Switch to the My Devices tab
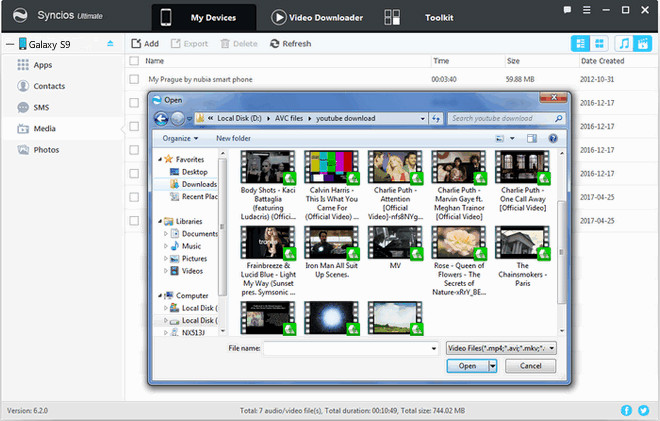This screenshot has width=660, height=421. pyautogui.click(x=204, y=17)
